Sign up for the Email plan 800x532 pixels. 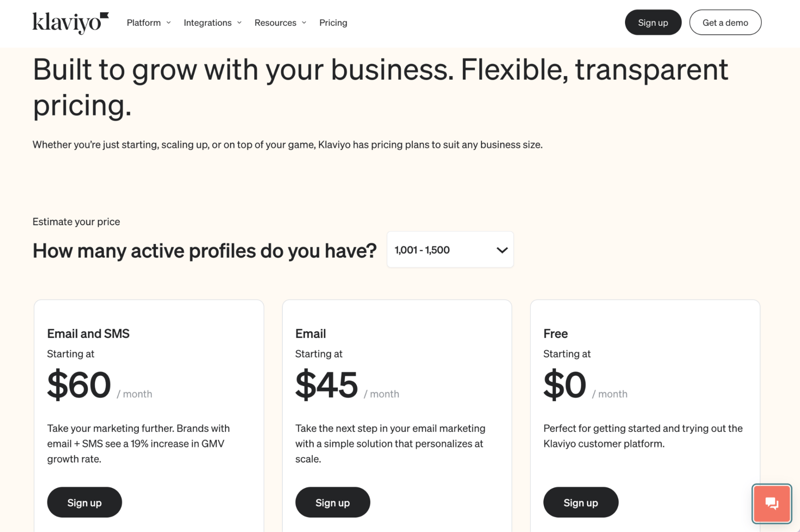pyautogui.click(x=332, y=502)
